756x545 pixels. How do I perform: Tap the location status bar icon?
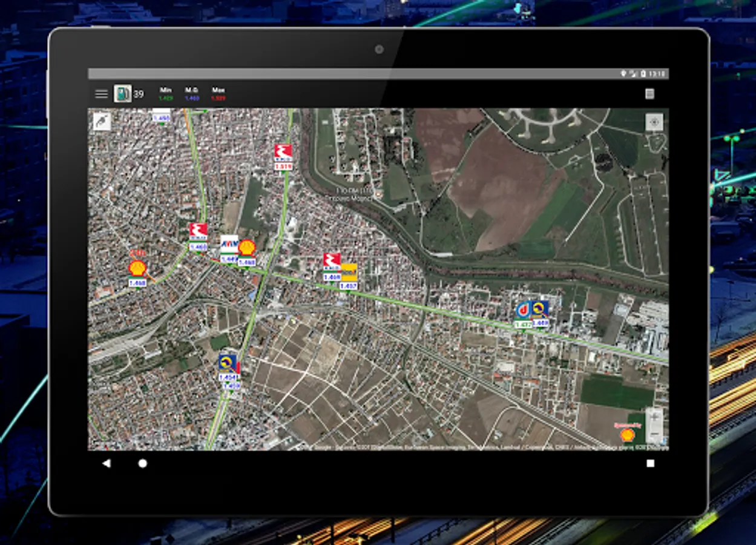pyautogui.click(x=623, y=74)
